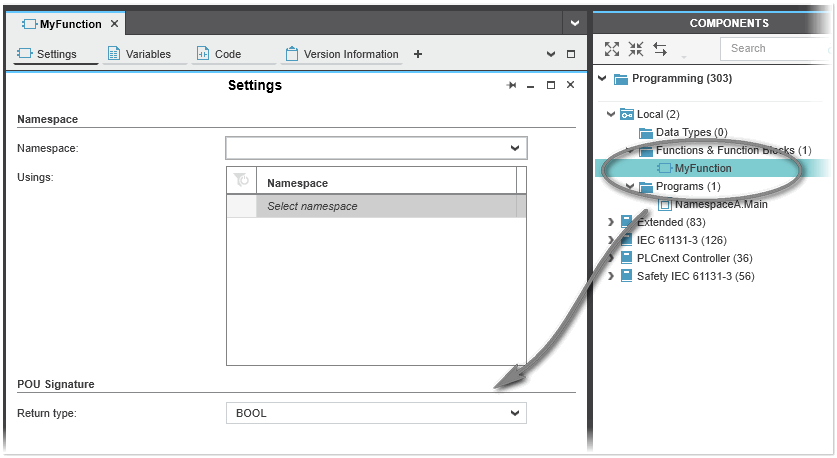
Task: Expand the PLCnext Controller node
Action: coord(612,258)
